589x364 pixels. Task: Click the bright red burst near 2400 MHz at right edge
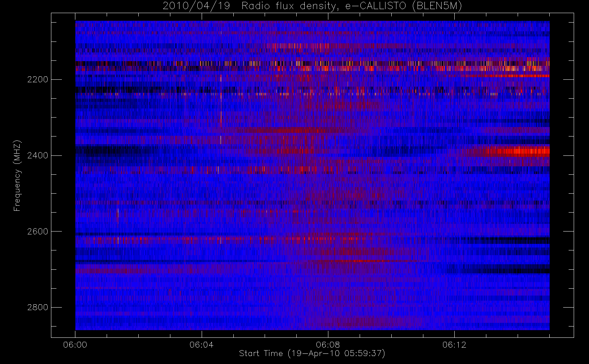tap(519, 151)
